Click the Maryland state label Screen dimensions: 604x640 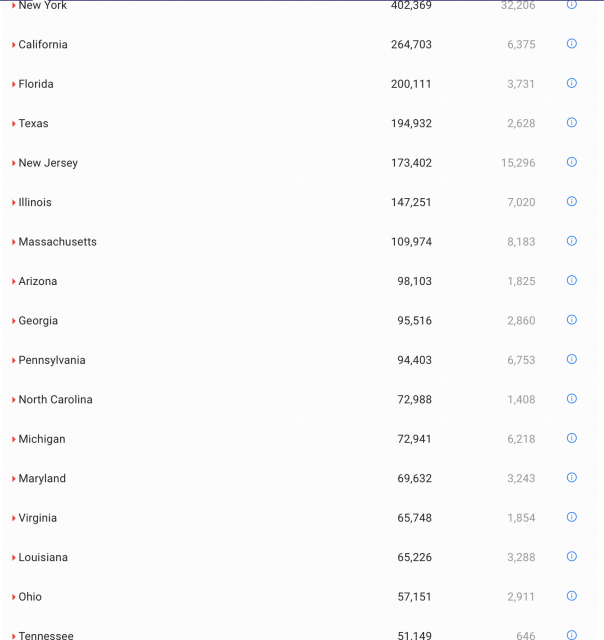42,479
